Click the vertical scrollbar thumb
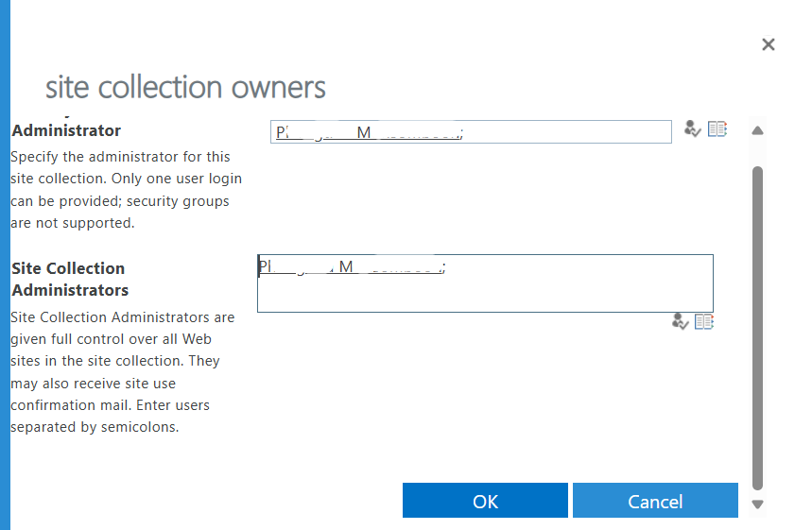This screenshot has height=530, width=812. [x=757, y=328]
